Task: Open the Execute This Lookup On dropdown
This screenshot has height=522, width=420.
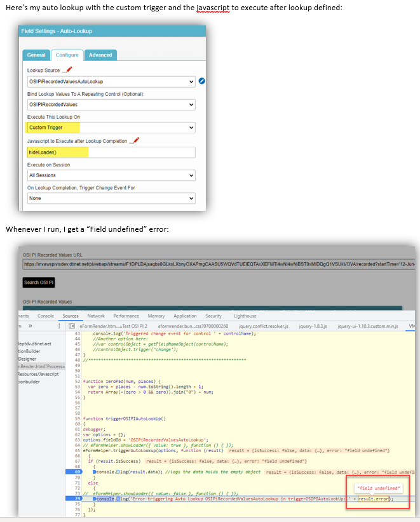Action: [x=111, y=128]
